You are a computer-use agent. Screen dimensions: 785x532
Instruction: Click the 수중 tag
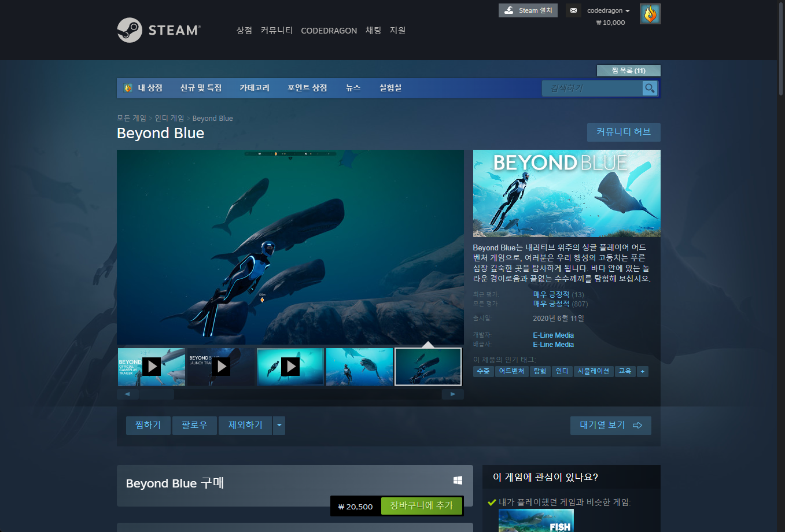(x=483, y=371)
